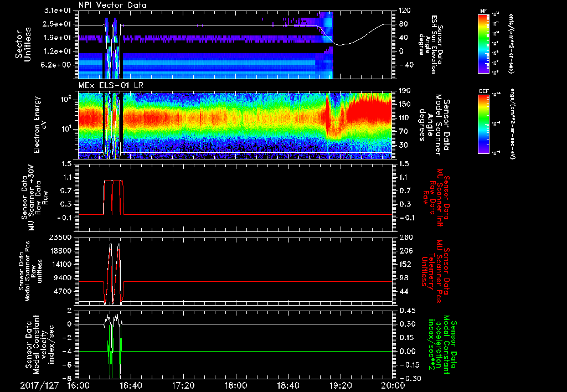
Task: Click the 23500 scanner position tick
Action: [x=60, y=237]
